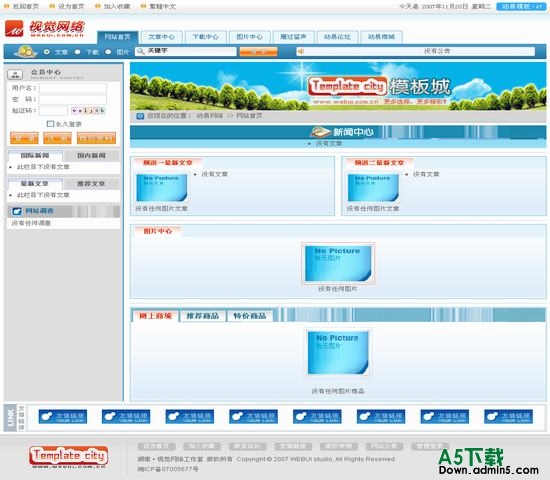Click No Picture thumbnail in 图片中心 section
This screenshot has height=480, width=550.
pyautogui.click(x=338, y=263)
